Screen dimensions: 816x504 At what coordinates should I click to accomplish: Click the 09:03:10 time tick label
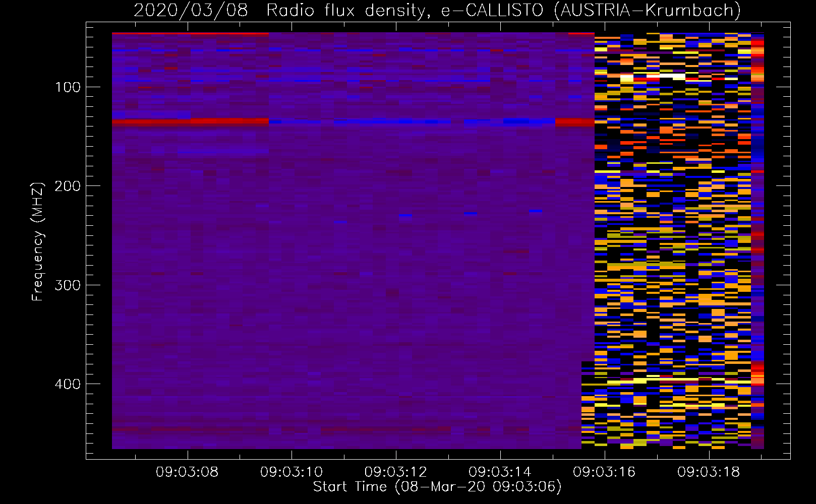pos(292,472)
